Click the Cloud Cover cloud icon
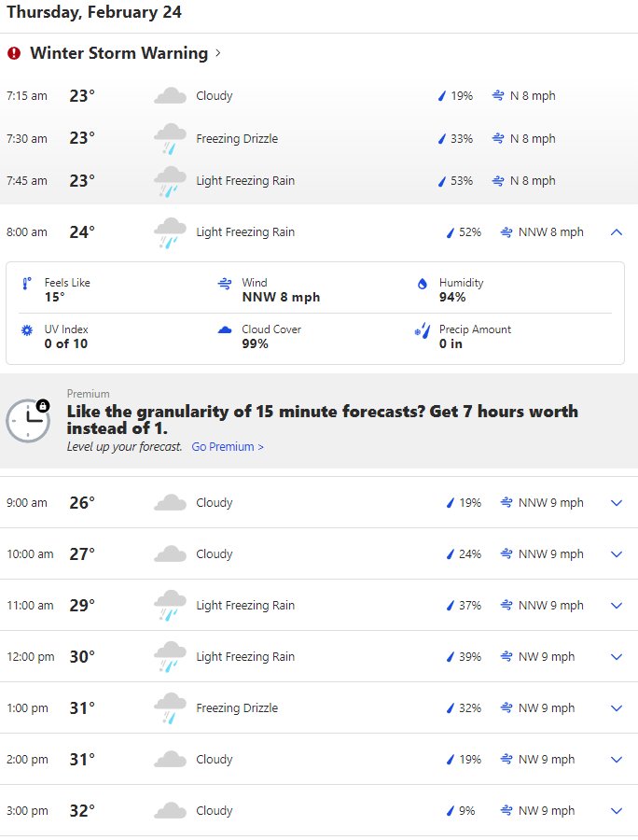This screenshot has width=638, height=840. click(x=224, y=330)
